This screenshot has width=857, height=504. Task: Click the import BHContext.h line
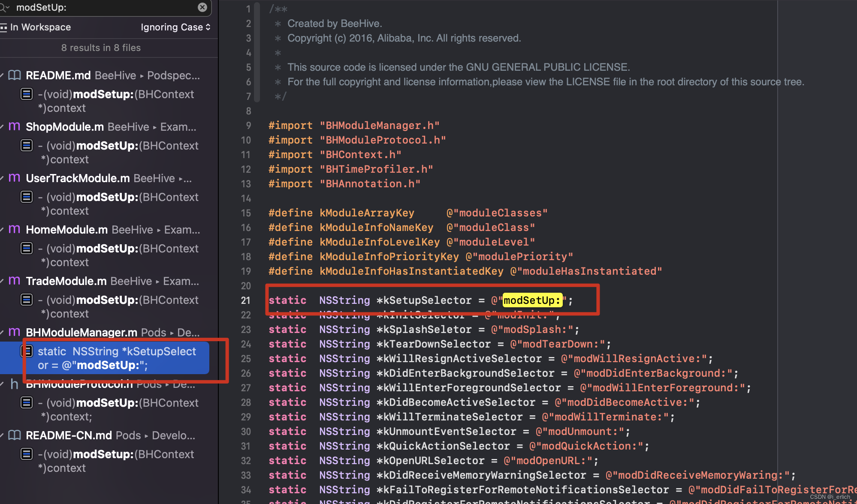[335, 155]
